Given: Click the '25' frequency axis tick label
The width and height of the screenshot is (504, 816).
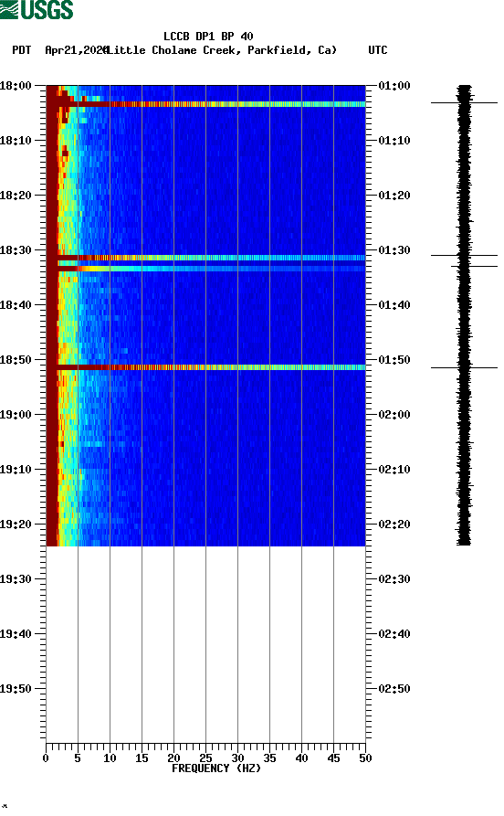Looking at the screenshot, I should [x=205, y=758].
